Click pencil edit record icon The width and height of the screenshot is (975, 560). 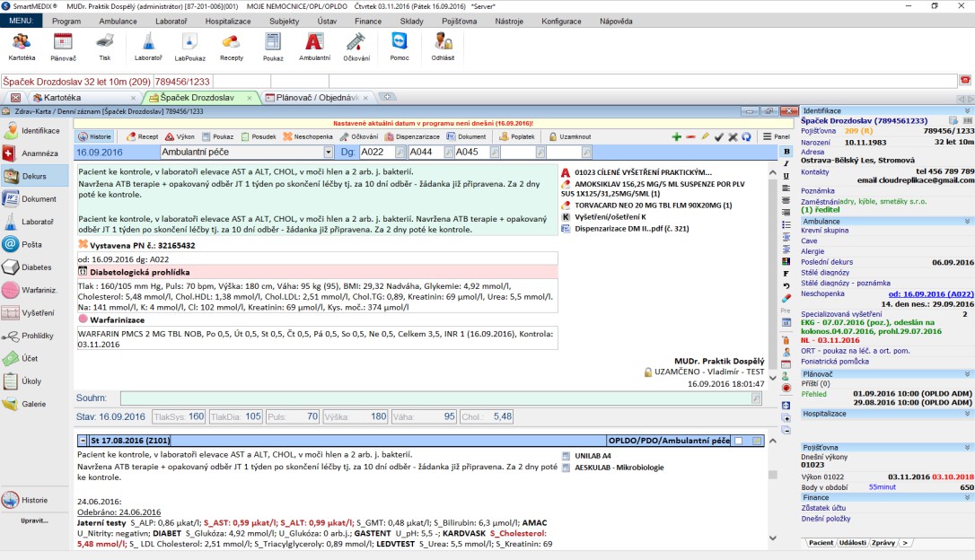click(x=705, y=136)
